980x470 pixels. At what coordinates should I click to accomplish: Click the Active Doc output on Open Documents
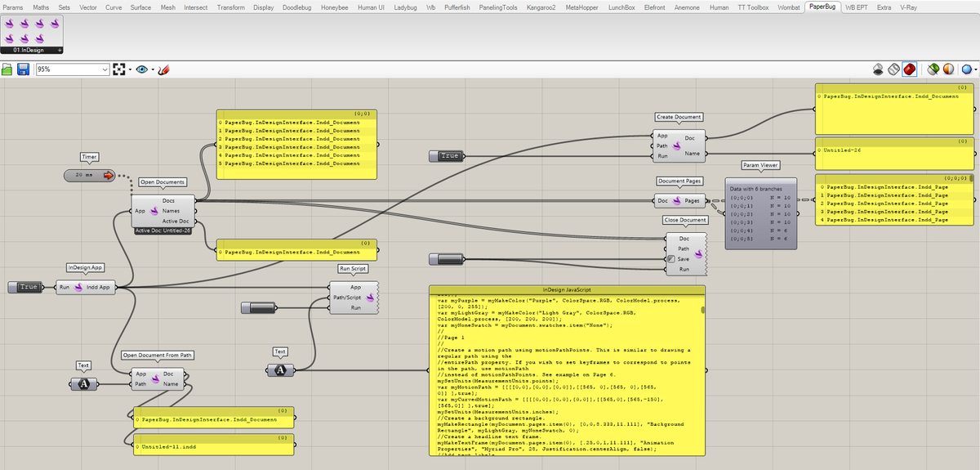click(x=175, y=221)
